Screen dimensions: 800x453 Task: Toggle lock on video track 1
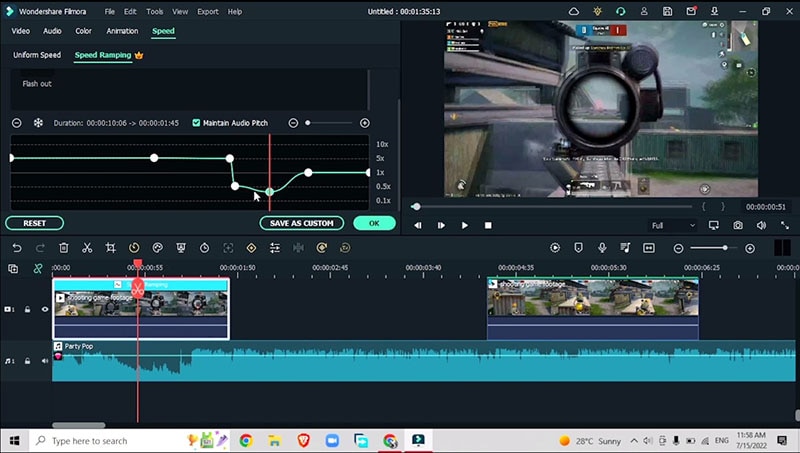pos(28,309)
